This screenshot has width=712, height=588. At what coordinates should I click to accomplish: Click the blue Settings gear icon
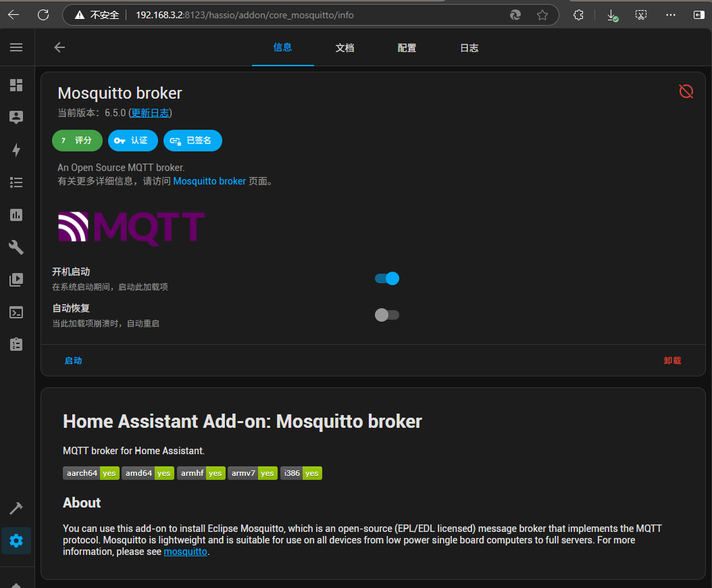coord(16,541)
